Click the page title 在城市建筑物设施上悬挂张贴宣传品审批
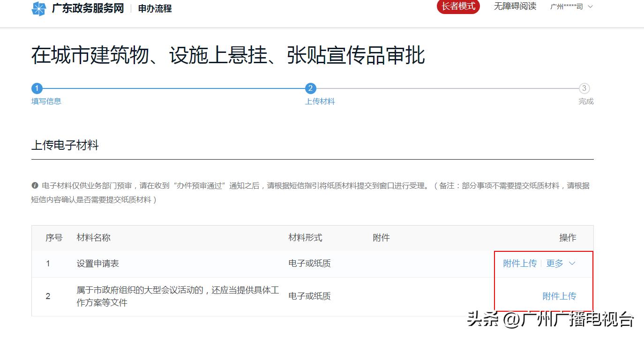The height and width of the screenshot is (337, 644). (228, 56)
